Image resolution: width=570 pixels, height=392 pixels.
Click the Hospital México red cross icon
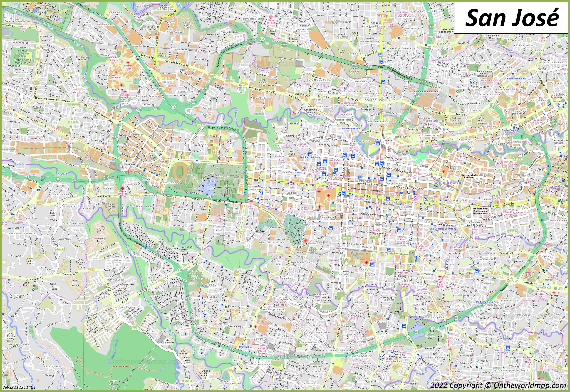pos(128,63)
